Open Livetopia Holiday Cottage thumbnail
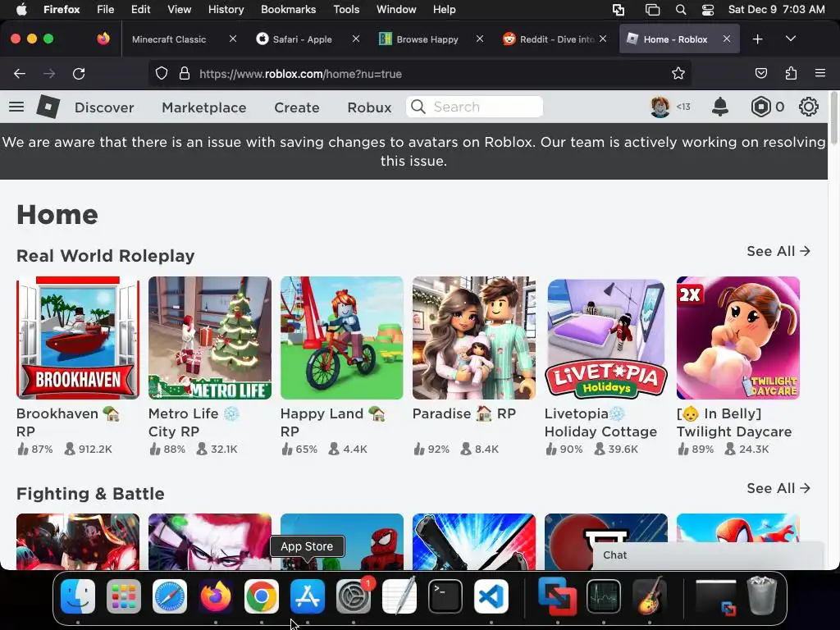The height and width of the screenshot is (630, 840). (606, 338)
